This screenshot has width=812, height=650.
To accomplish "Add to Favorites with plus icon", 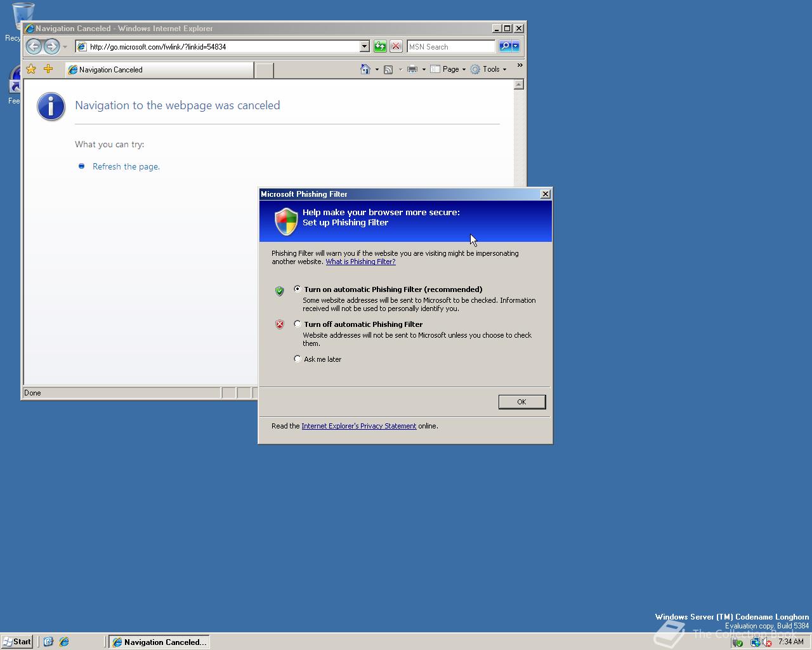I will [x=48, y=69].
